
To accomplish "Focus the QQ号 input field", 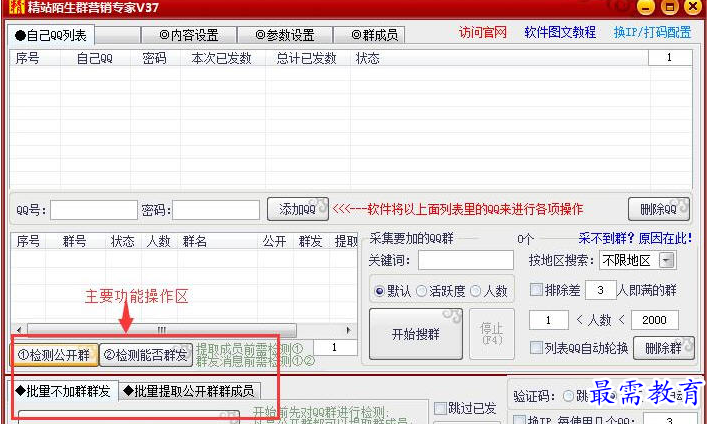I will pos(93,210).
